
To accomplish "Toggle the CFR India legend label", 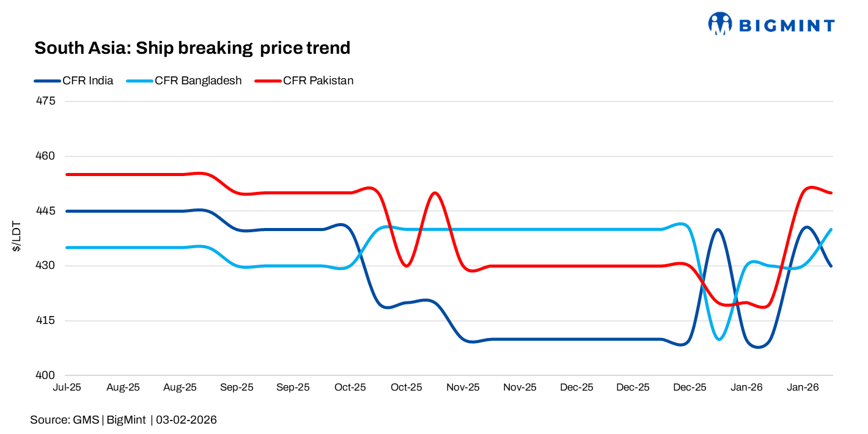I will [x=87, y=81].
